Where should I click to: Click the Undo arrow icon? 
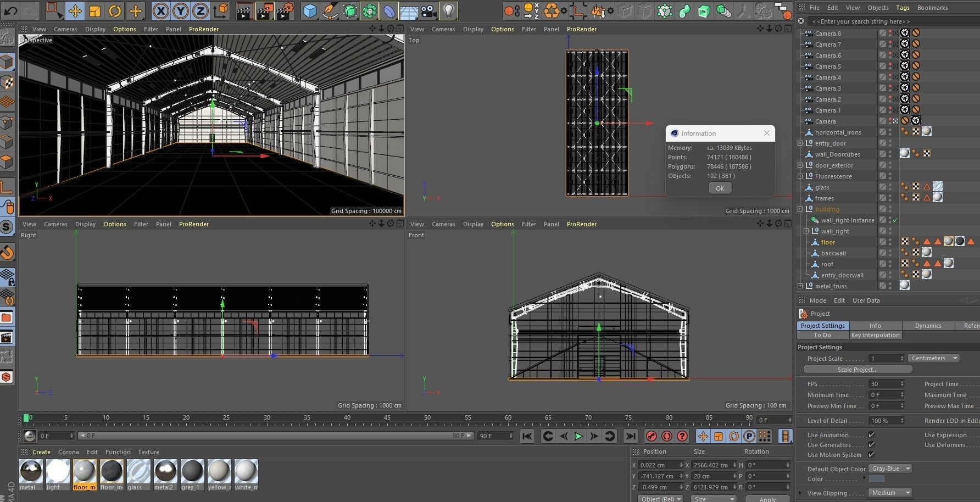coord(10,10)
